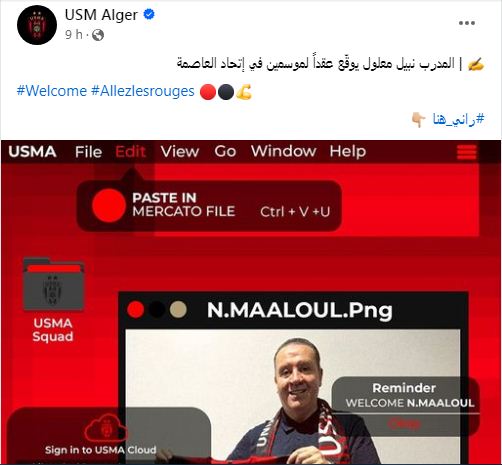Open the Help menu
502x465 pixels.
point(348,152)
